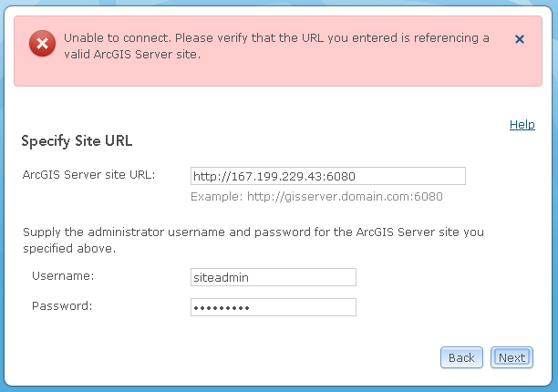Click the masked dots in Password box
The width and height of the screenshot is (558, 392).
point(222,308)
